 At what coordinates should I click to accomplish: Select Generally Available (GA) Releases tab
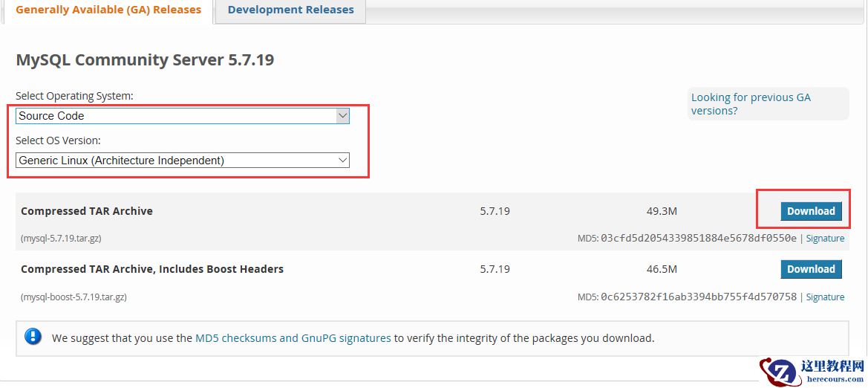click(x=108, y=10)
